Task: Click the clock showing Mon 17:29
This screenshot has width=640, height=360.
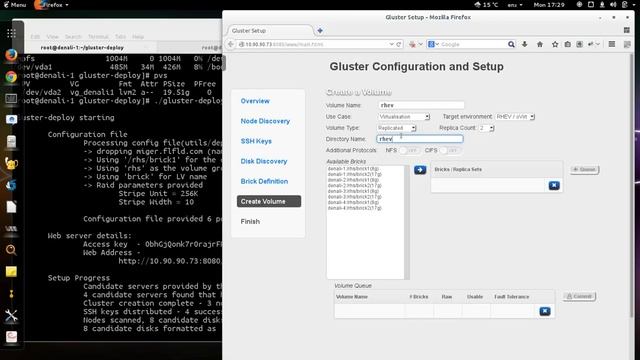Action: point(549,5)
